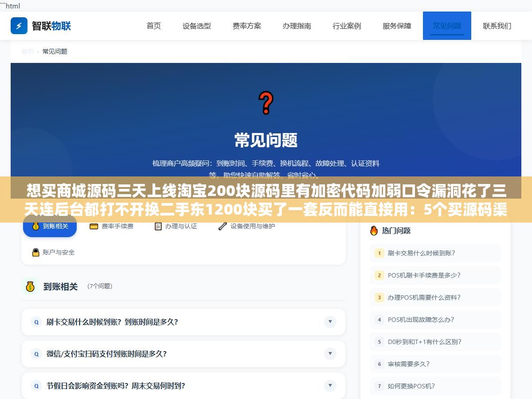Open hot question 刷卡交易什么时候到账？

(435, 253)
